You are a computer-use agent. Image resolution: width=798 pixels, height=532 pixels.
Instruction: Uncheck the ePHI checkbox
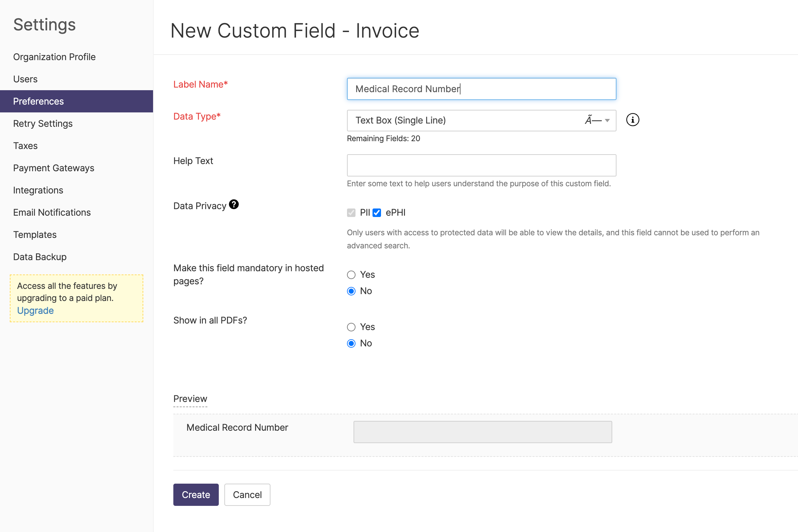376,212
